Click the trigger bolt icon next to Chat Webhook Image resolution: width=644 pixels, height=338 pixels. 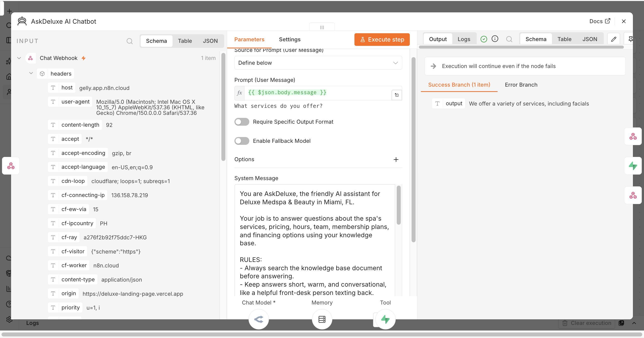point(84,58)
